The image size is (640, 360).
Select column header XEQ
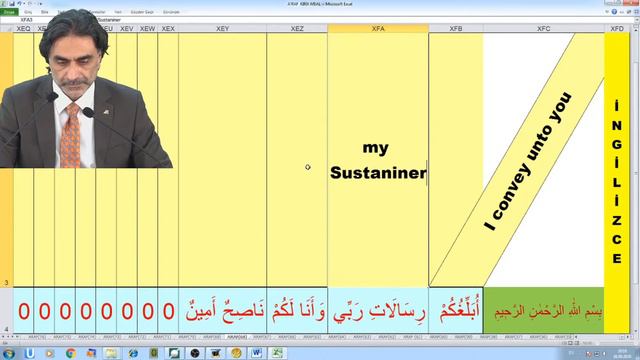(x=23, y=29)
